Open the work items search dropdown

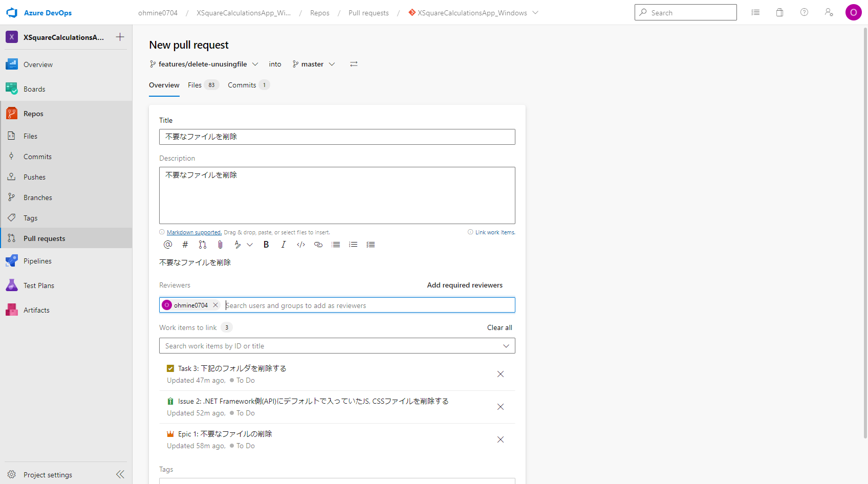(x=506, y=346)
